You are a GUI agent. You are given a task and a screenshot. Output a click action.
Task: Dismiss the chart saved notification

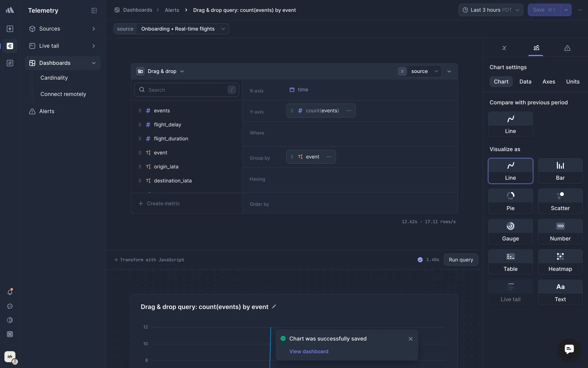pos(410,339)
